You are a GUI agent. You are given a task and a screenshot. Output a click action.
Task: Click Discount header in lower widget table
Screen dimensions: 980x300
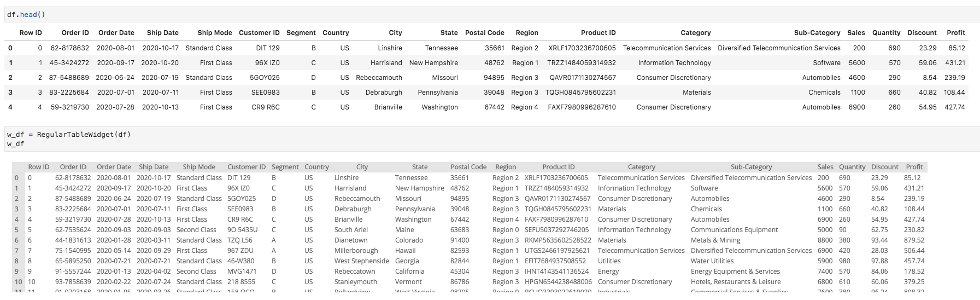click(x=884, y=167)
